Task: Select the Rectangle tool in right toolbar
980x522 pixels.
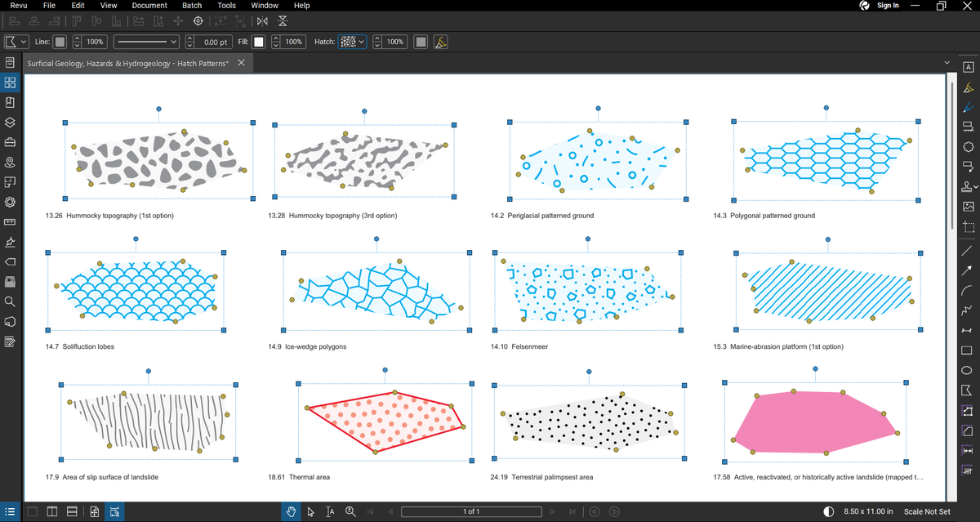Action: tap(968, 350)
